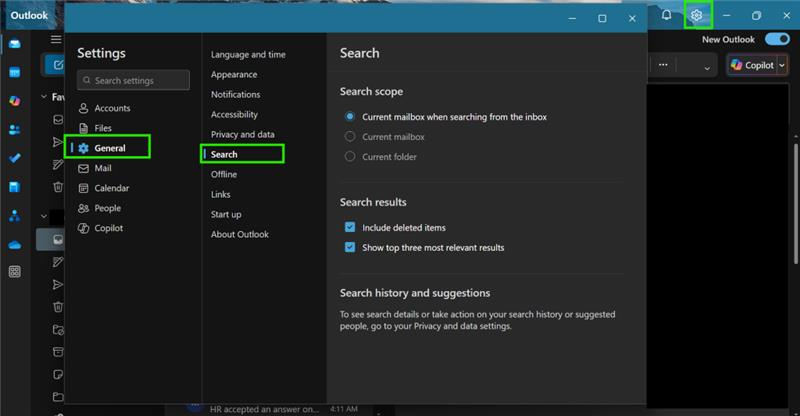Open the Copilot button dropdown arrow
This screenshot has width=800, height=416.
782,65
